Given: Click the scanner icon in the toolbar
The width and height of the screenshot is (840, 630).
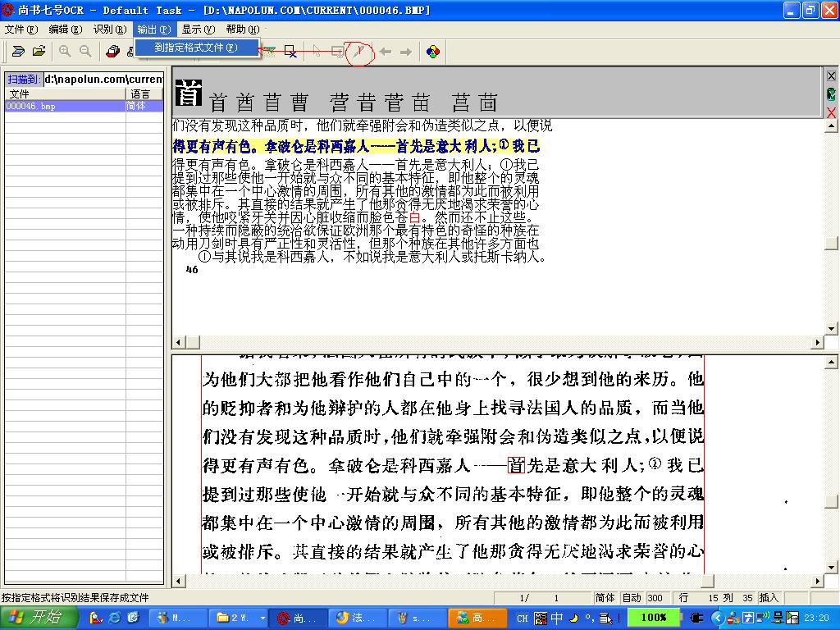Looking at the screenshot, I should point(18,52).
